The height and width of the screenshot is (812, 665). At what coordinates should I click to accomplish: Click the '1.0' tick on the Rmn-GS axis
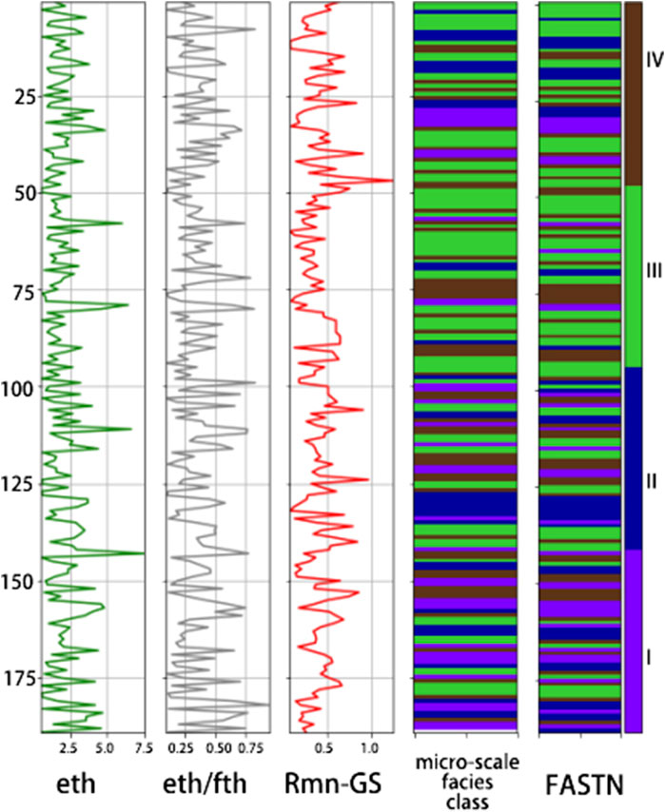[x=369, y=747]
